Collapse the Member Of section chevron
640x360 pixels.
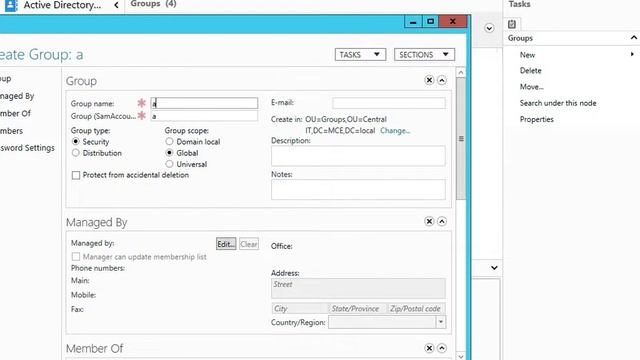(442, 348)
